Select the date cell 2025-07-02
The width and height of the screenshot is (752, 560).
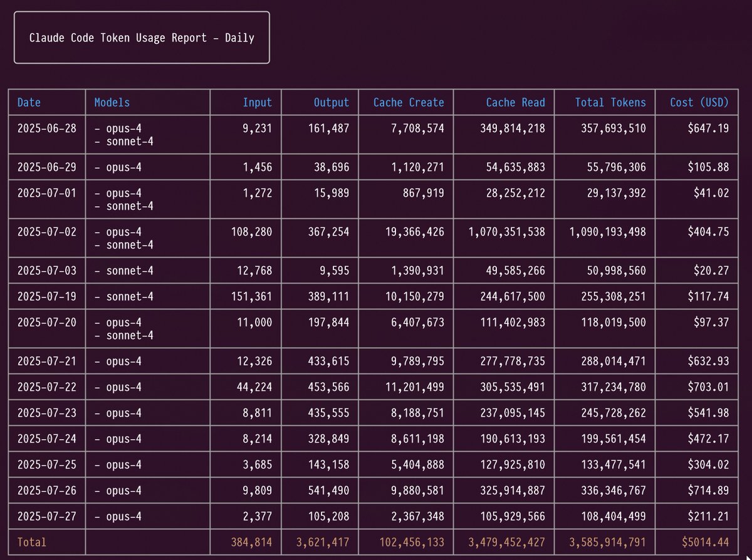[47, 232]
